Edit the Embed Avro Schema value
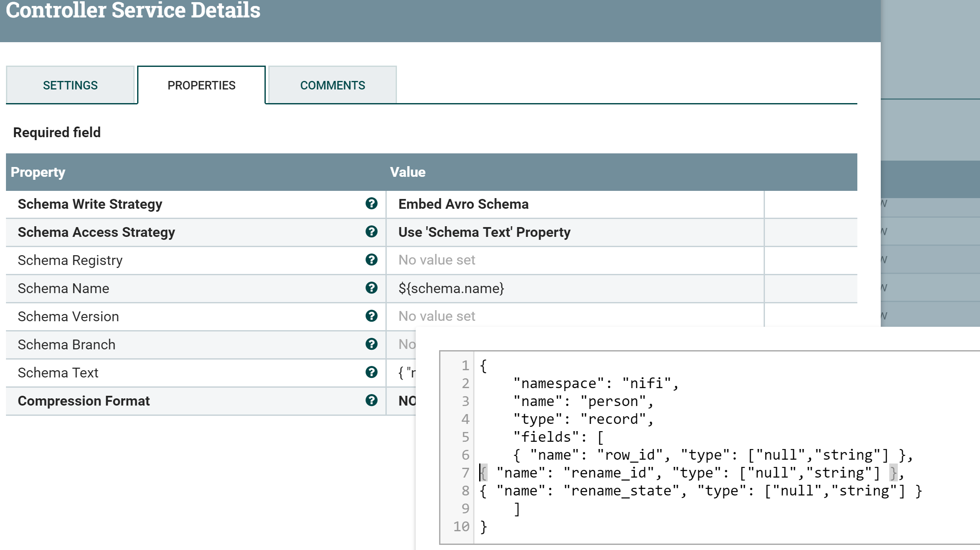This screenshot has height=550, width=980. tap(463, 204)
